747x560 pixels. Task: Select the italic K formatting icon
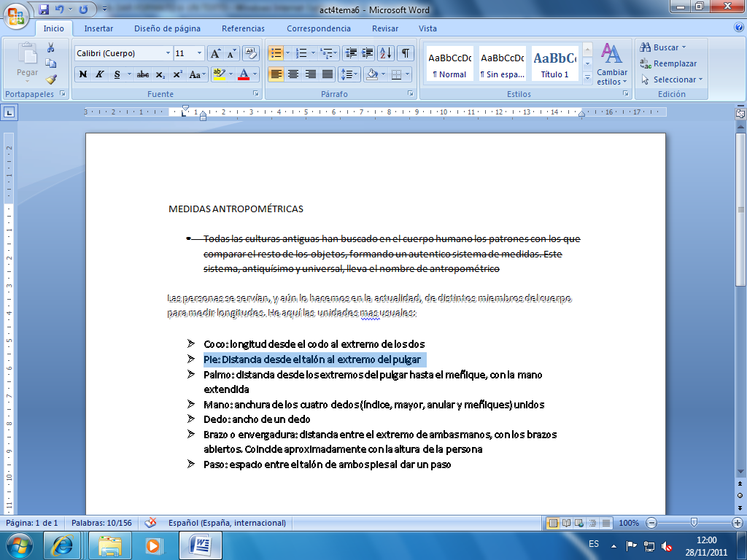[98, 74]
